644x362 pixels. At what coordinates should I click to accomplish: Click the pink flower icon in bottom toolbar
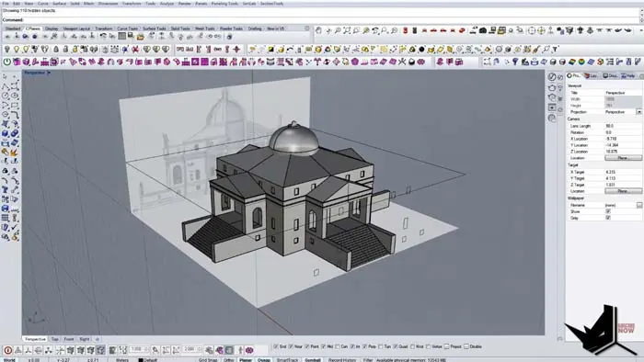249,350
